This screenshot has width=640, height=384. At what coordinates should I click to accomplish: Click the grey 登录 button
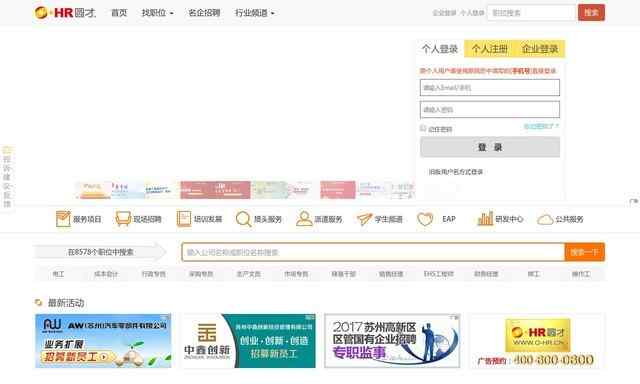click(490, 147)
